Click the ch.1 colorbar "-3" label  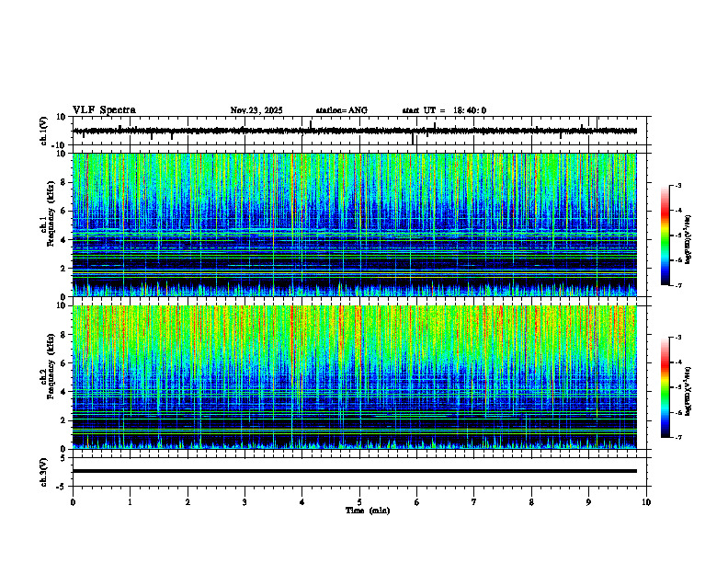click(677, 186)
